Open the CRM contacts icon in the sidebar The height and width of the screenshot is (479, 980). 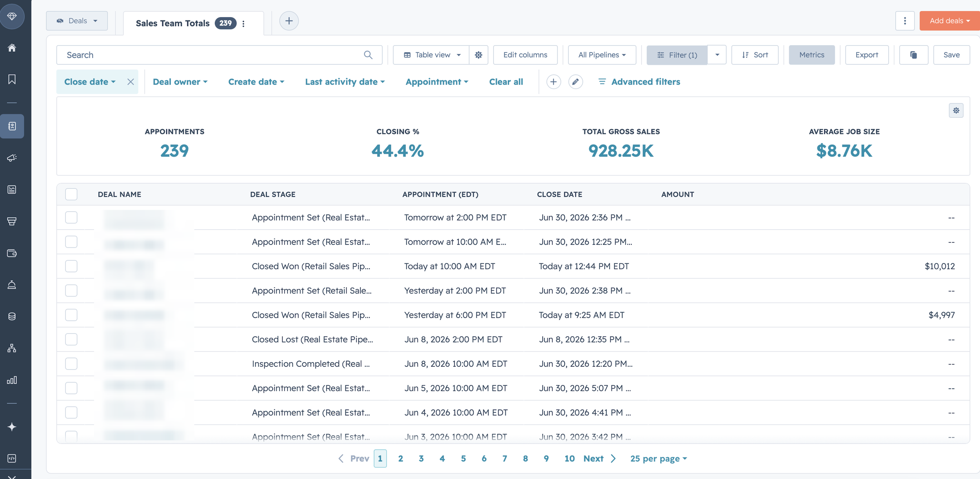[x=12, y=126]
